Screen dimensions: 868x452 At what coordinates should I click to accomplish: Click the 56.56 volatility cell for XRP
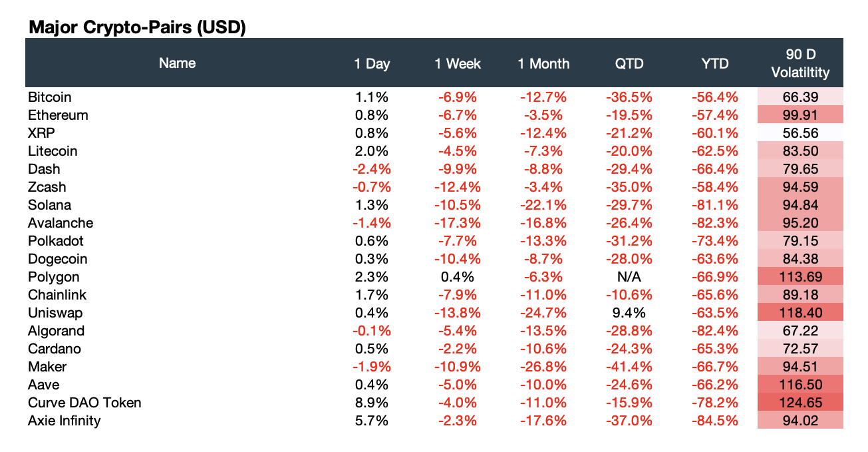click(801, 133)
